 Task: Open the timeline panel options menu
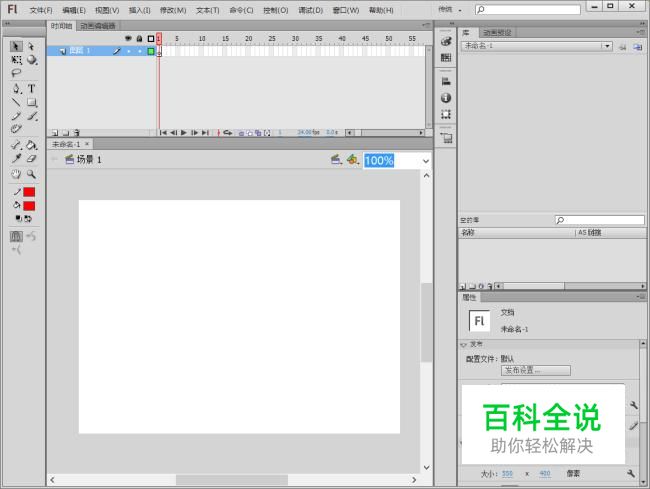[426, 26]
